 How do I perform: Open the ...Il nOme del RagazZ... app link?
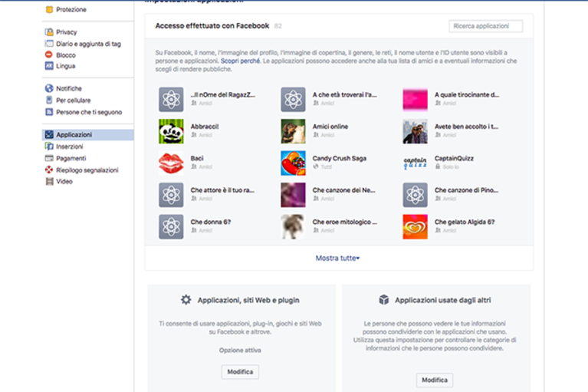[x=223, y=95]
